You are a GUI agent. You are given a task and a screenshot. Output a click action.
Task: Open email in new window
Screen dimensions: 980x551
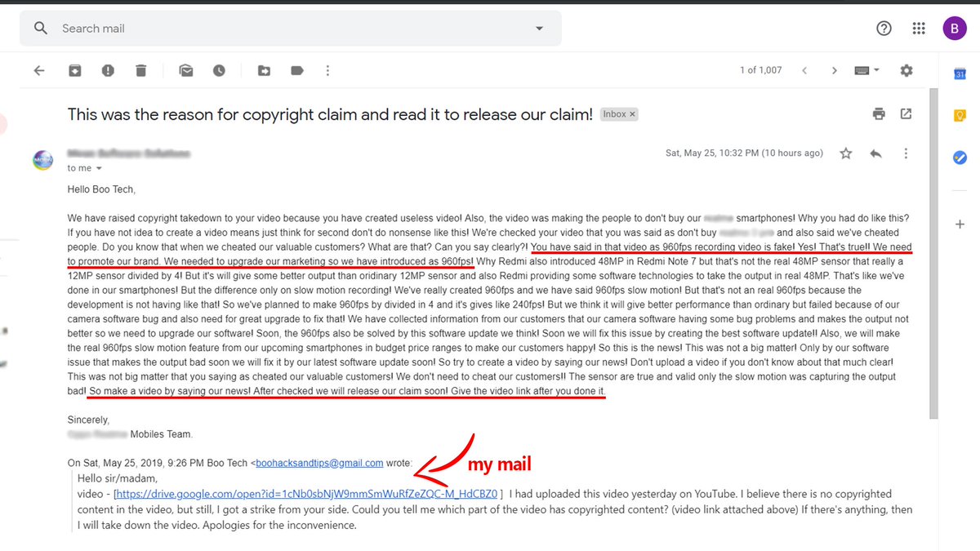906,114
